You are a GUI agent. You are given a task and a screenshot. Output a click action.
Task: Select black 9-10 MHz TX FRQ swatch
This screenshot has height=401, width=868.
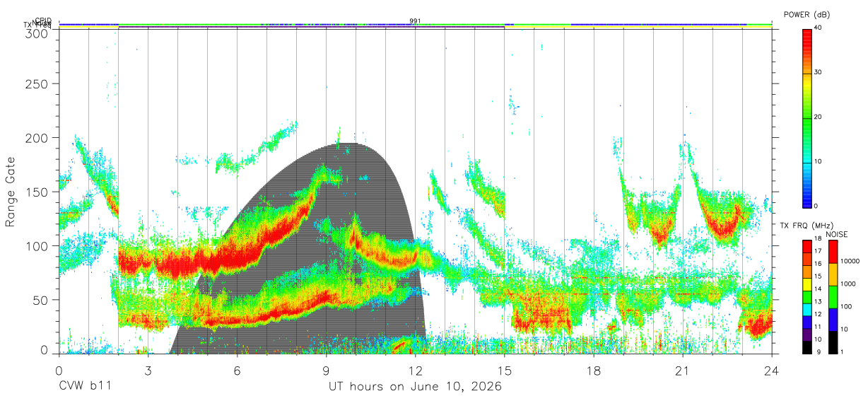[807, 347]
